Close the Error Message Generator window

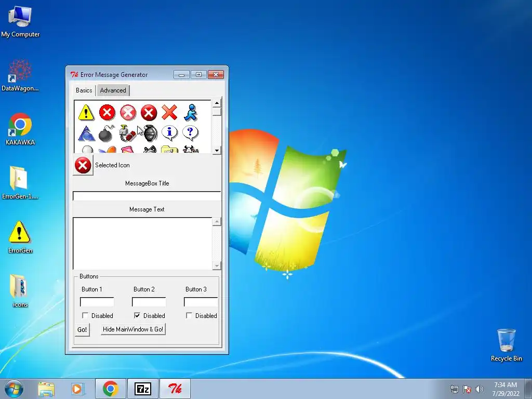(x=216, y=75)
